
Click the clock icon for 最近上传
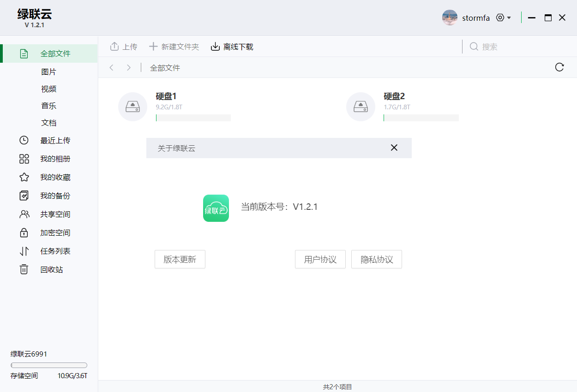tap(24, 140)
